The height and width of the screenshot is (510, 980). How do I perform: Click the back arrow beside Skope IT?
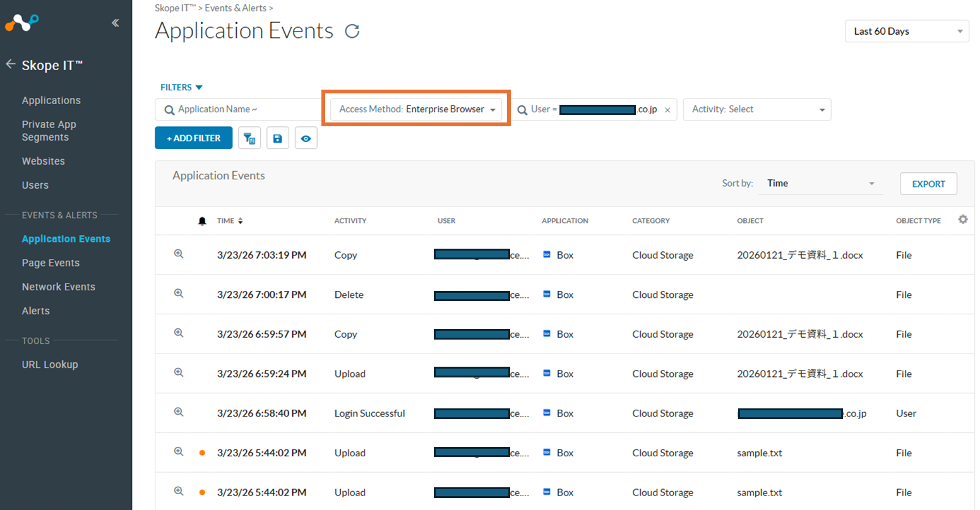pos(11,64)
